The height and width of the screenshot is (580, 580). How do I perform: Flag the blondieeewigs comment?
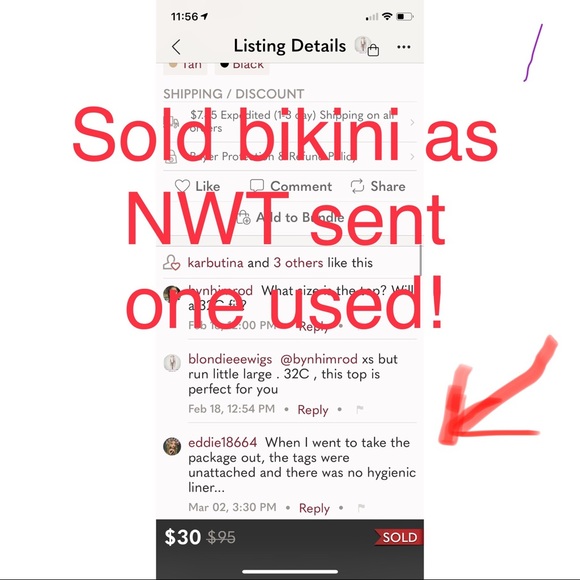click(x=360, y=409)
